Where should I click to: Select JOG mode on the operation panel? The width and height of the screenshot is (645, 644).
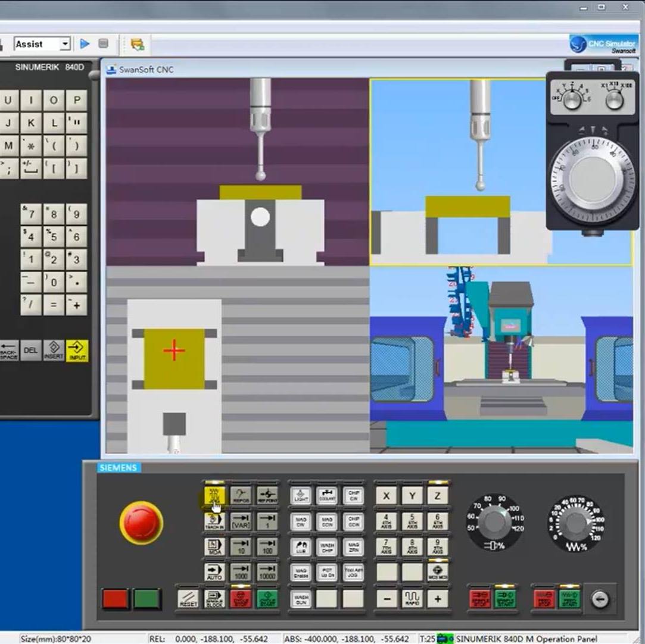tap(214, 496)
